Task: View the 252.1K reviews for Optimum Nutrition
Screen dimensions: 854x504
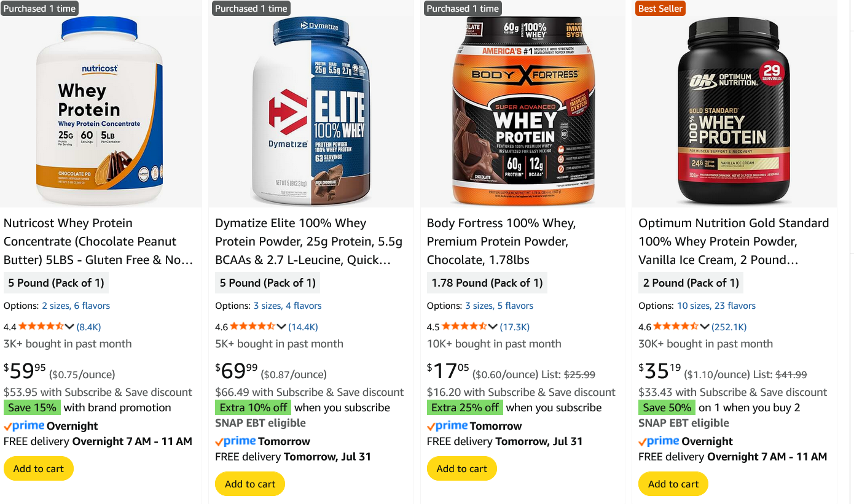Action: click(x=729, y=327)
